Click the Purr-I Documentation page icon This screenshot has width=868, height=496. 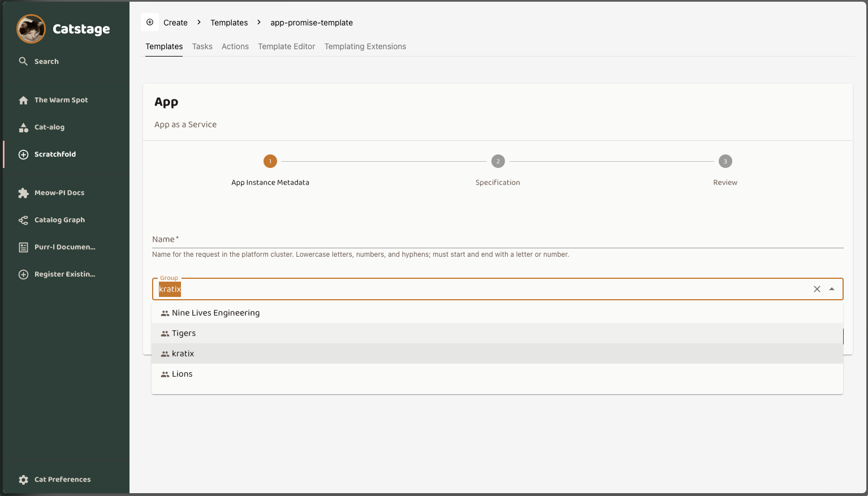click(x=23, y=247)
